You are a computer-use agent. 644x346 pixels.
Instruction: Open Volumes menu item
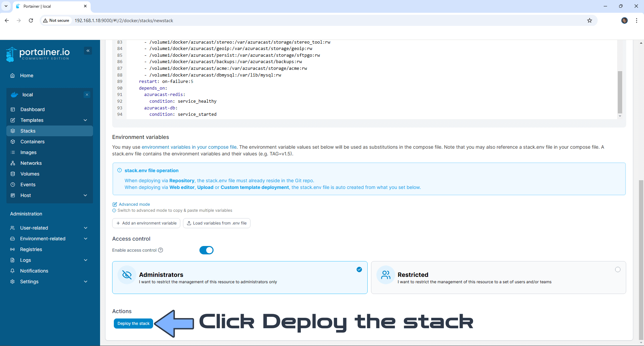point(50,174)
